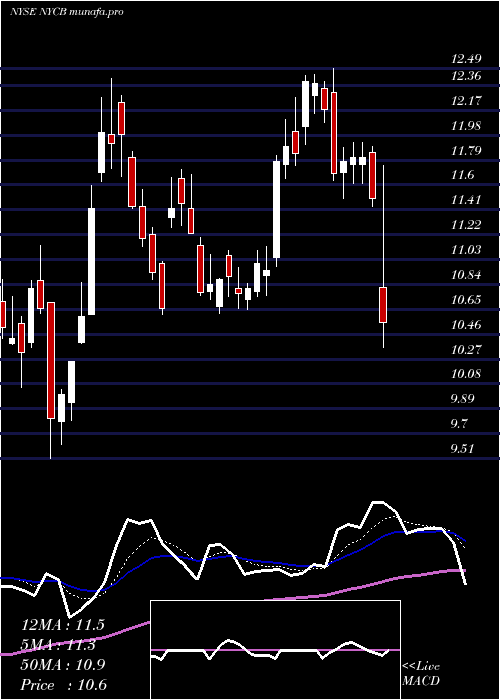Click the 9.7 price axis label
The image size is (500, 700).
[x=459, y=423]
